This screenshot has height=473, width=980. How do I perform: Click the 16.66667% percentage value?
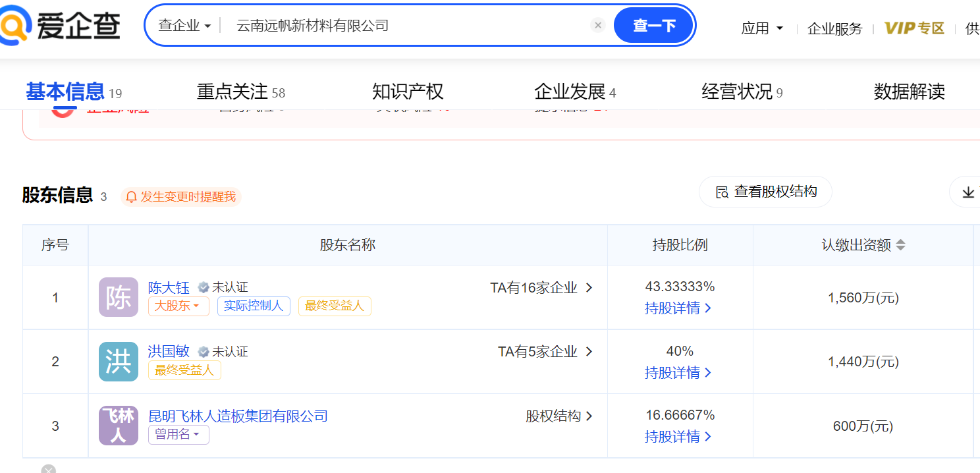click(x=680, y=415)
